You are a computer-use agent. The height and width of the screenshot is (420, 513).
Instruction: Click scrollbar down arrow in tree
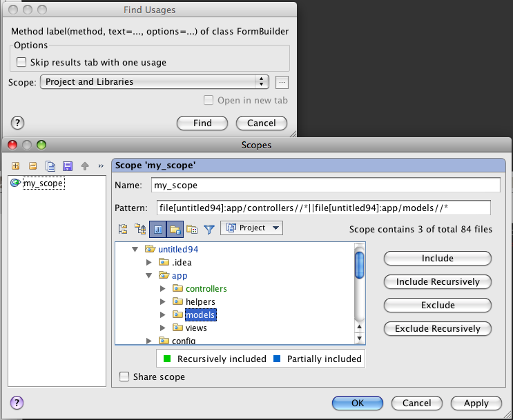[x=359, y=339]
